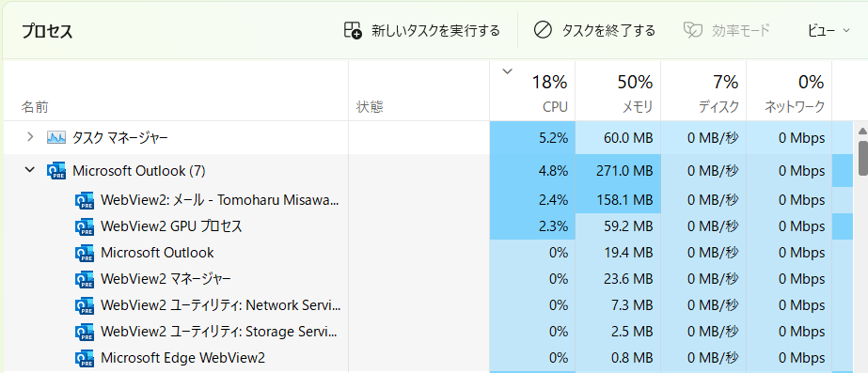Click タスクを終了する button
This screenshot has width=868, height=373.
point(594,30)
